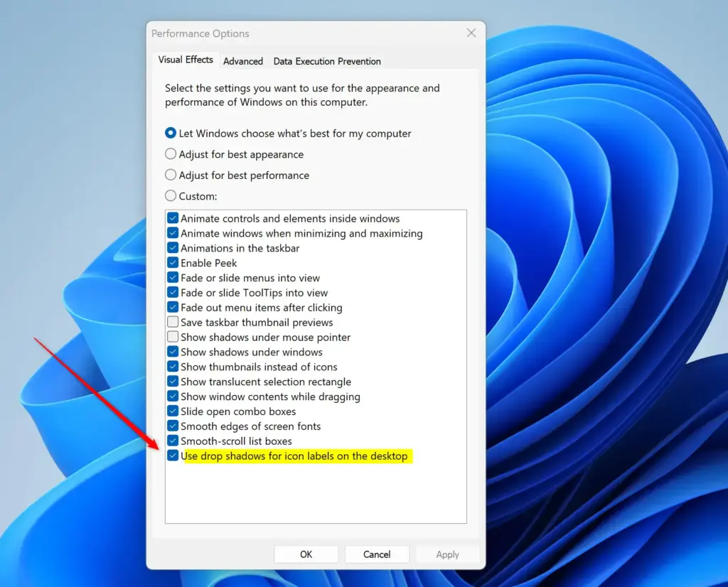Select Let Windows choose what's best radio
This screenshot has width=728, height=587.
(171, 133)
